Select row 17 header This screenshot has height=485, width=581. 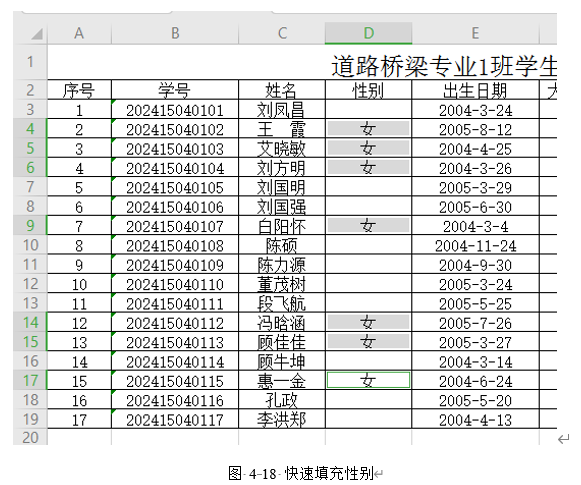pyautogui.click(x=30, y=381)
